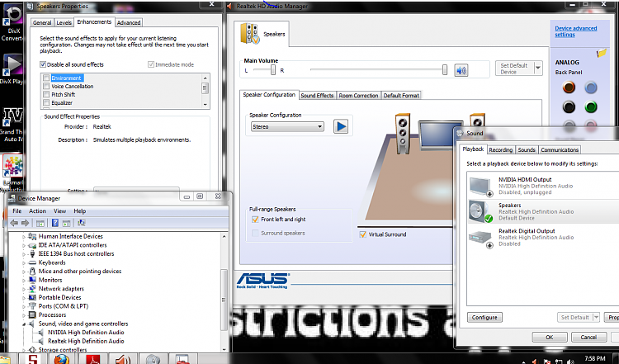Open DivX Converter desktop shortcut

click(12, 24)
